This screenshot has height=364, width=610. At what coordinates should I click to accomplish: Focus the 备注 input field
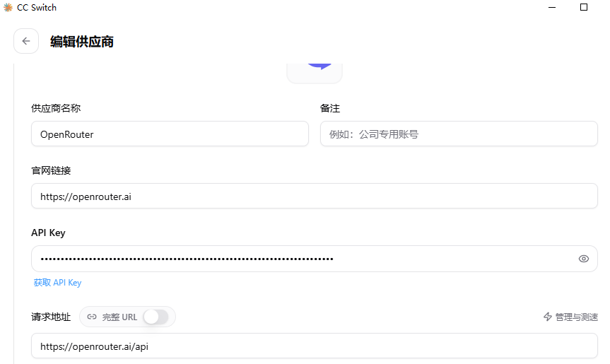click(459, 134)
